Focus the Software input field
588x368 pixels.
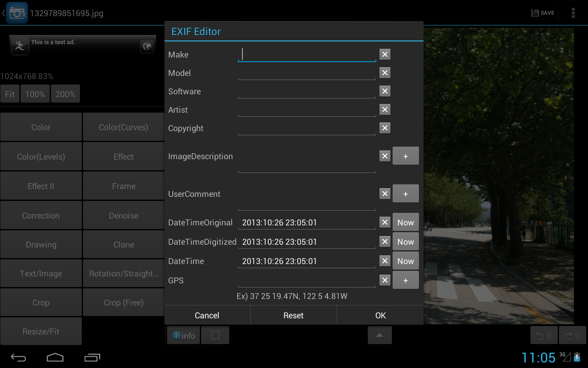(x=307, y=92)
